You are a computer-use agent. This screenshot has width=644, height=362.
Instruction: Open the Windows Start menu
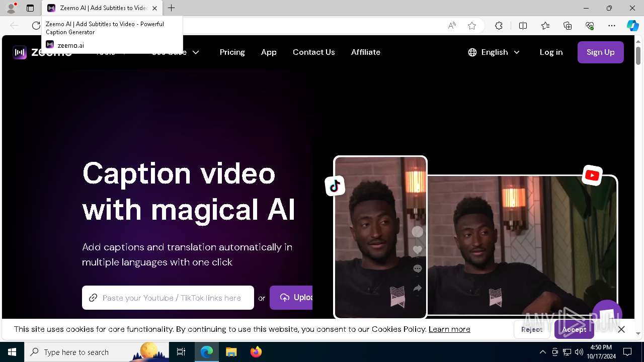(x=12, y=352)
